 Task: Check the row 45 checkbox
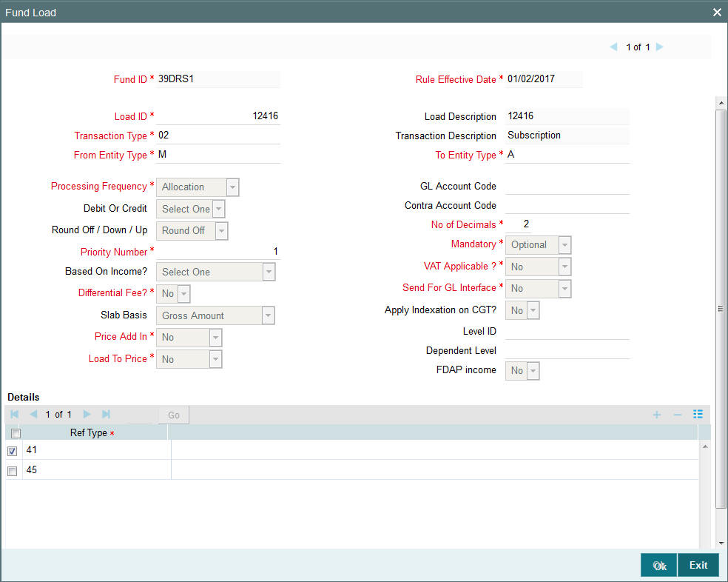12,471
